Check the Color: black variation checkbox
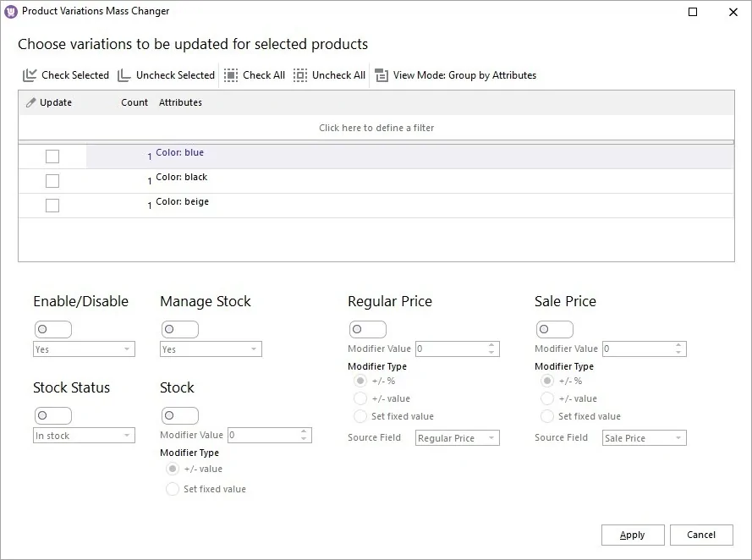Screen dimensions: 752x560 [52, 180]
